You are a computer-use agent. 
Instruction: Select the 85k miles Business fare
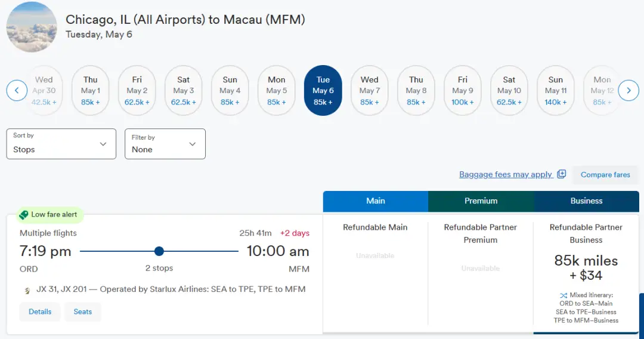point(586,268)
